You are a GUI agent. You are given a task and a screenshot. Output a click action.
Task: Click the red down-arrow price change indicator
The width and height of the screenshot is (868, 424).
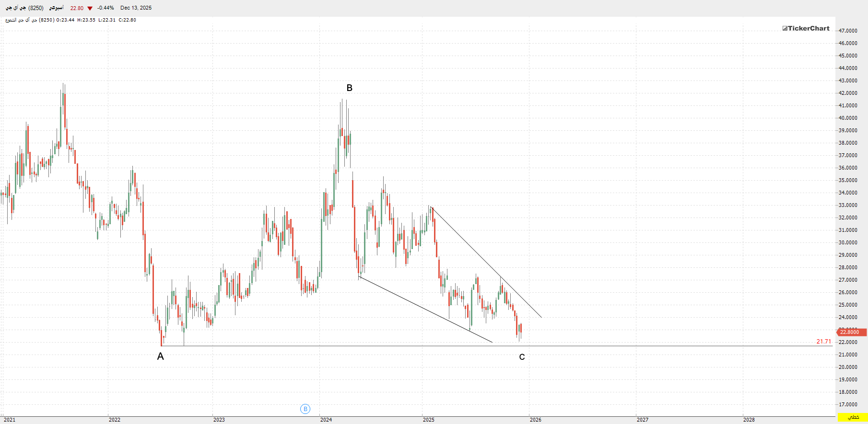[90, 8]
